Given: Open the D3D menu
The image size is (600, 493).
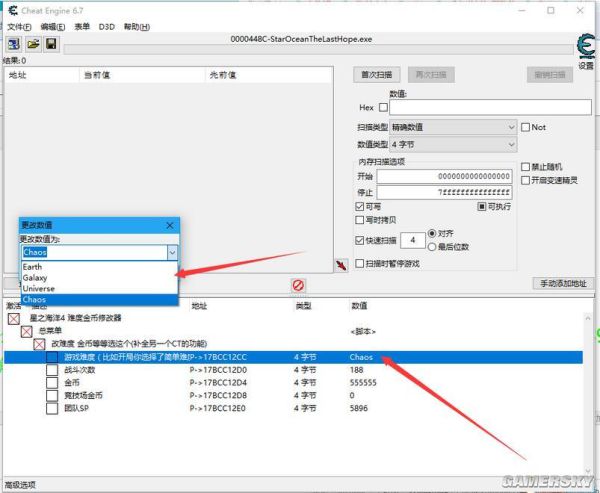Looking at the screenshot, I should [106, 27].
